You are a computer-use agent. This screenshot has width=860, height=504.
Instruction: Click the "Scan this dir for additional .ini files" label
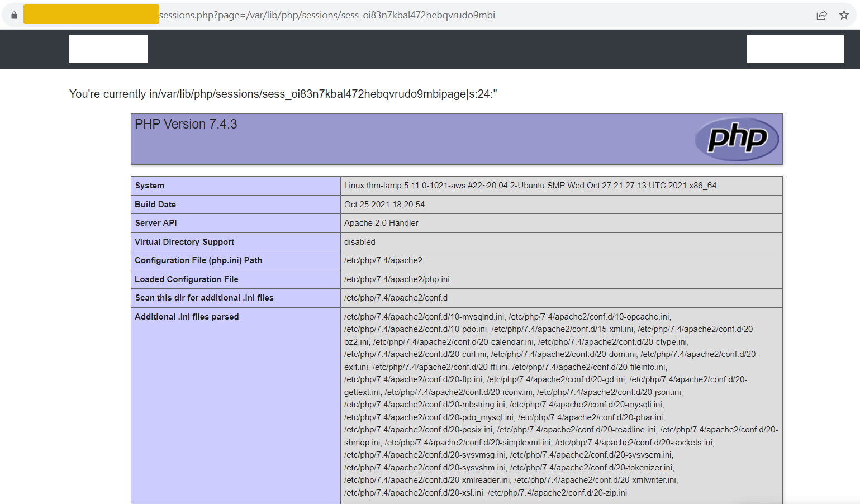205,298
